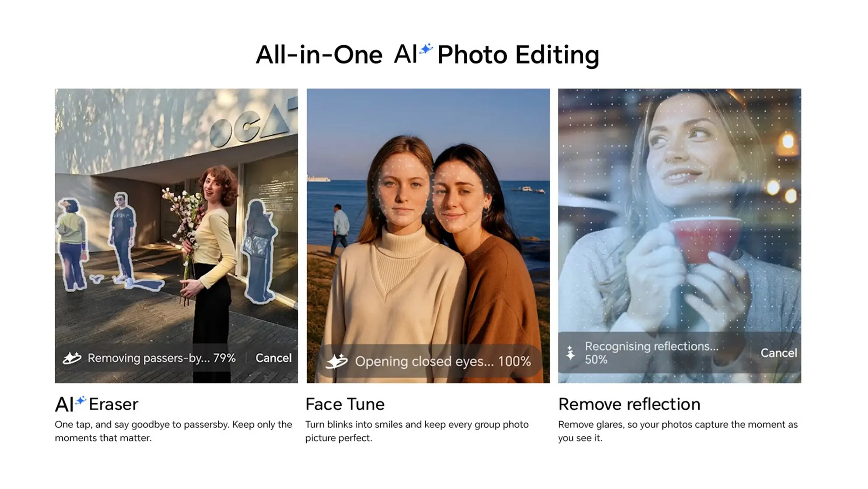The height and width of the screenshot is (489, 868).
Task: Click the Removing passers-by 79% progress text
Action: click(161, 358)
